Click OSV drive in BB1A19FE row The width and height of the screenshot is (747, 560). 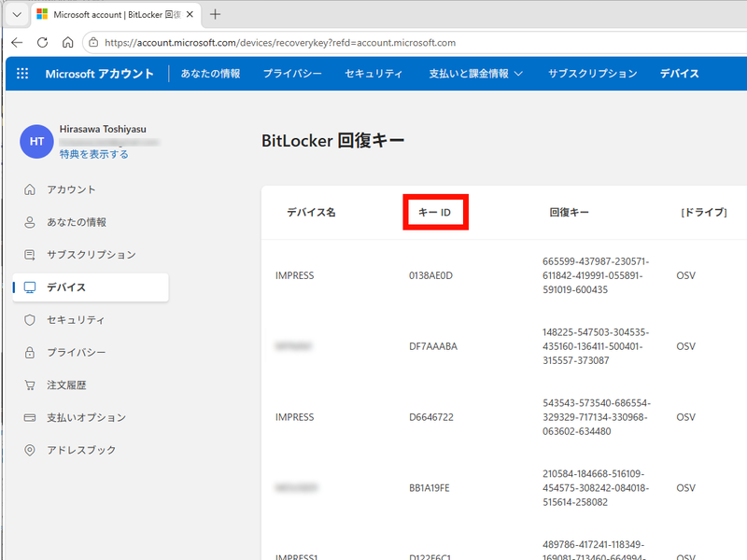[685, 488]
